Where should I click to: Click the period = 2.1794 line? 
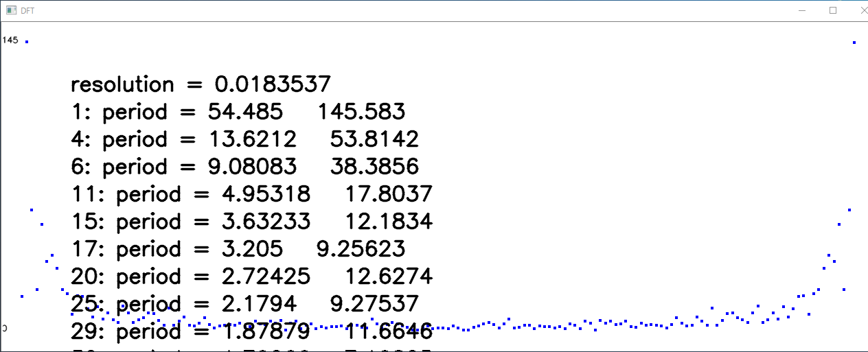pyautogui.click(x=244, y=304)
